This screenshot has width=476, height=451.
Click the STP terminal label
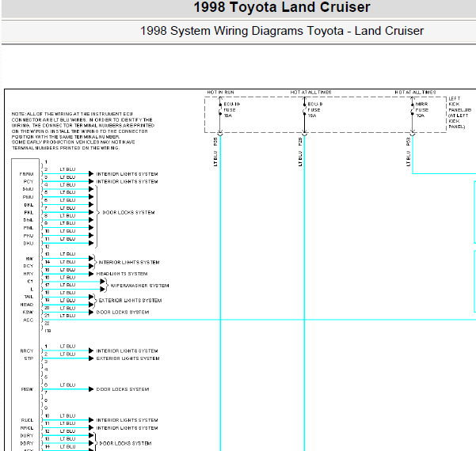[x=29, y=358]
